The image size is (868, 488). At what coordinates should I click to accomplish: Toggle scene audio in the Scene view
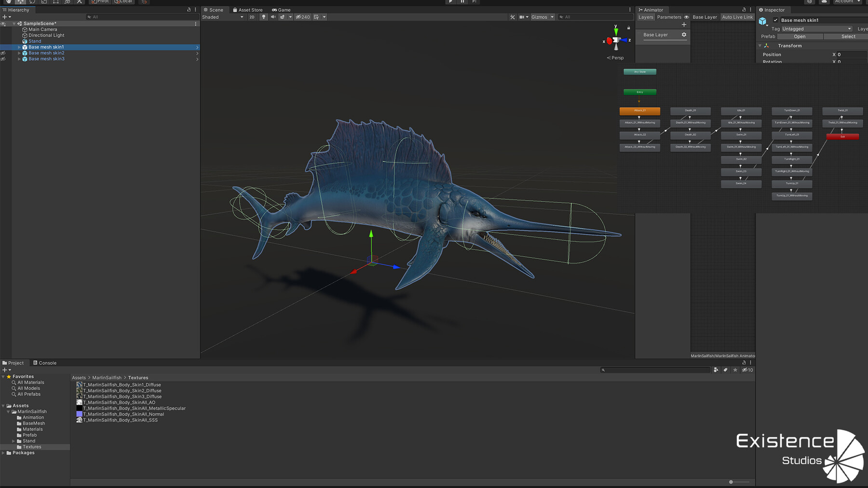[273, 17]
